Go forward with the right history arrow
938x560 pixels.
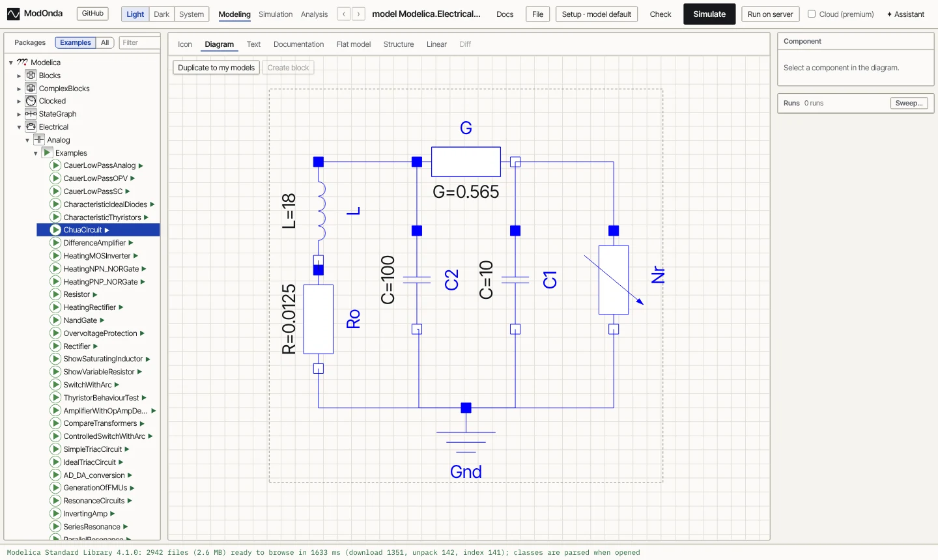(358, 14)
